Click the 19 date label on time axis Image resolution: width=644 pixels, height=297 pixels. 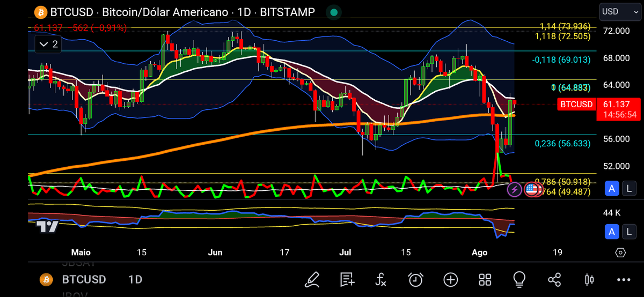(x=558, y=253)
